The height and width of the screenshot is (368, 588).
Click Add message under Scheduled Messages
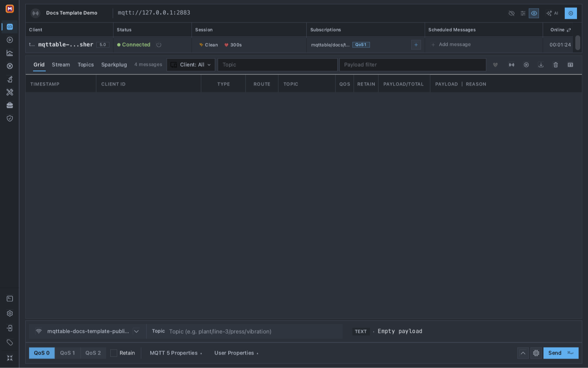click(451, 45)
